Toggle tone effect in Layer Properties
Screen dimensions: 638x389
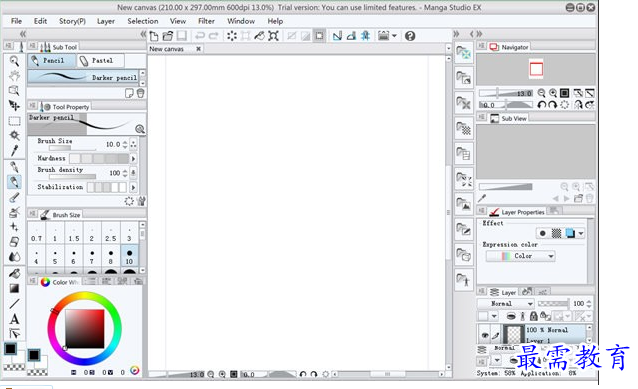click(x=556, y=233)
